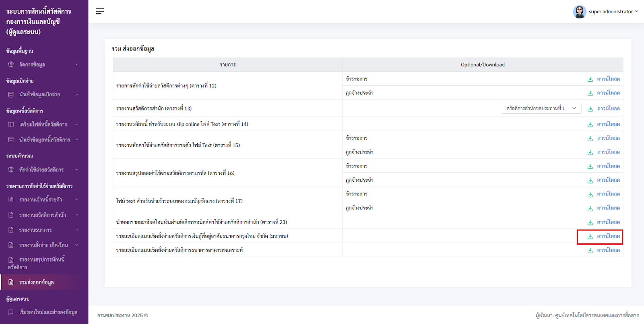
Task: Click the รายงานเจ้าหนี้รายตัว document icon
Action: point(11,199)
